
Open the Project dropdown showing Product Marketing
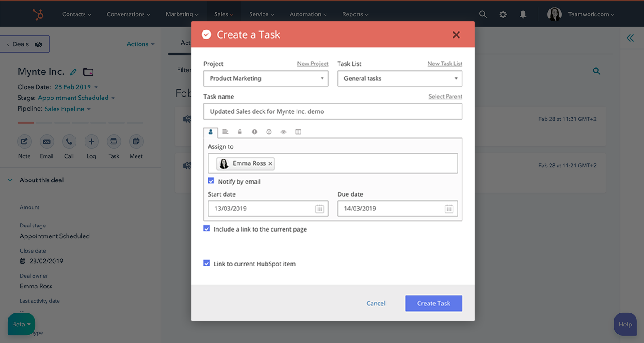(x=266, y=78)
